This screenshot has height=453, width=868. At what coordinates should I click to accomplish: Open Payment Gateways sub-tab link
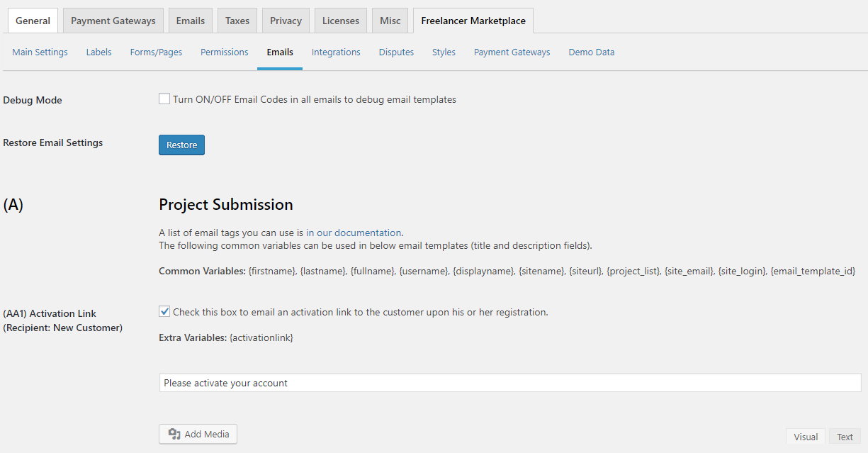512,52
